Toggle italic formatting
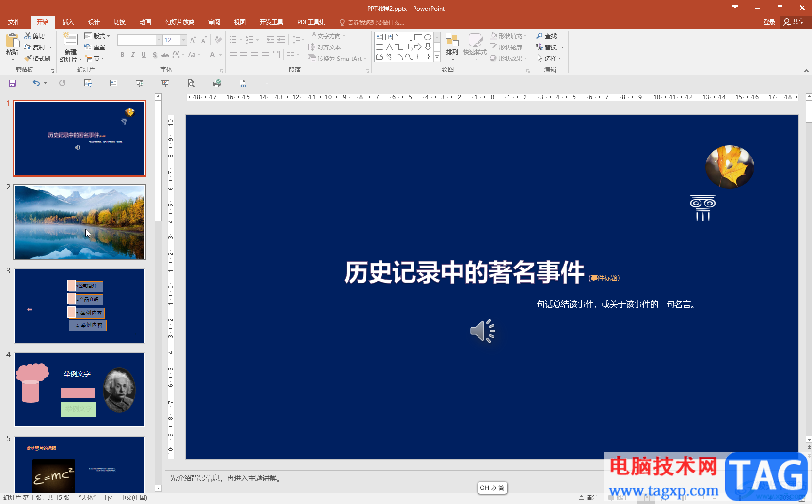Screen dimensions: 812x504 click(x=133, y=55)
